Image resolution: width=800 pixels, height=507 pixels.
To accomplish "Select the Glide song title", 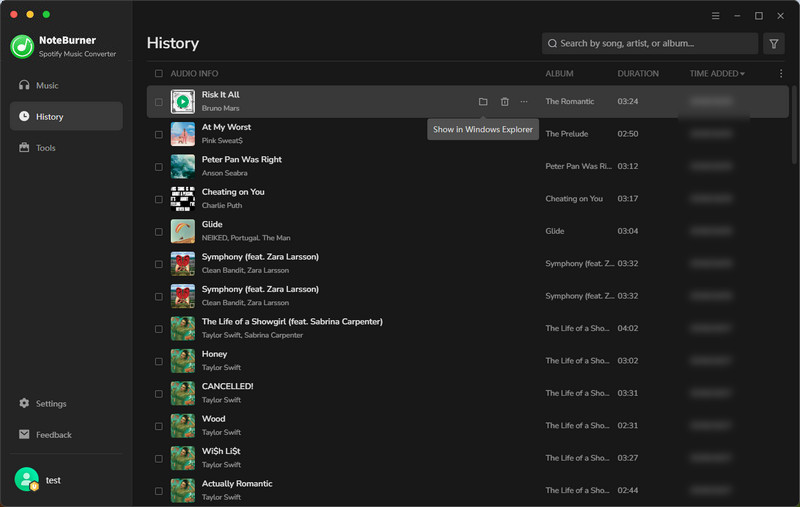I will point(212,224).
